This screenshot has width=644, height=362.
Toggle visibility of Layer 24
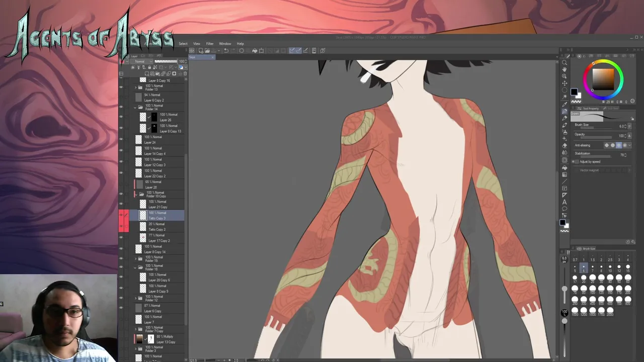[x=121, y=140]
